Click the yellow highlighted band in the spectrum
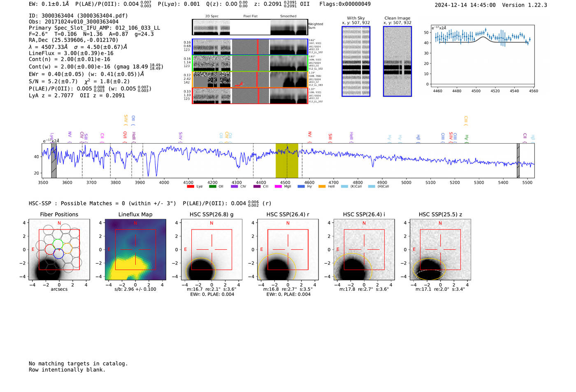Viewport: 576px width, 392px height. pyautogui.click(x=287, y=160)
